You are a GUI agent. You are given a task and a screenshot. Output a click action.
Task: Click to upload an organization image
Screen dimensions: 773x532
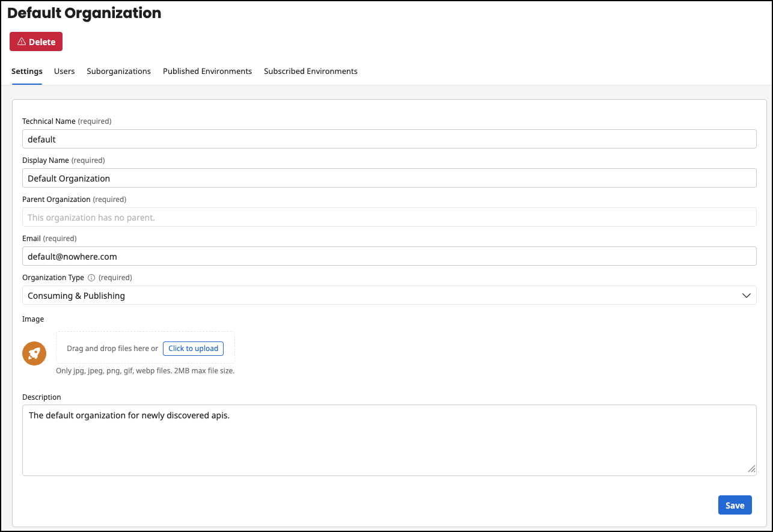pyautogui.click(x=193, y=348)
